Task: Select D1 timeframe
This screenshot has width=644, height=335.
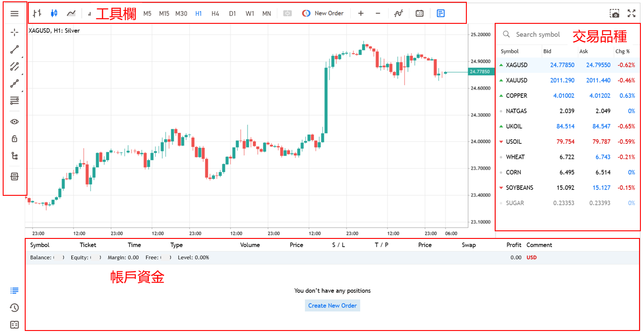Action: [x=232, y=13]
